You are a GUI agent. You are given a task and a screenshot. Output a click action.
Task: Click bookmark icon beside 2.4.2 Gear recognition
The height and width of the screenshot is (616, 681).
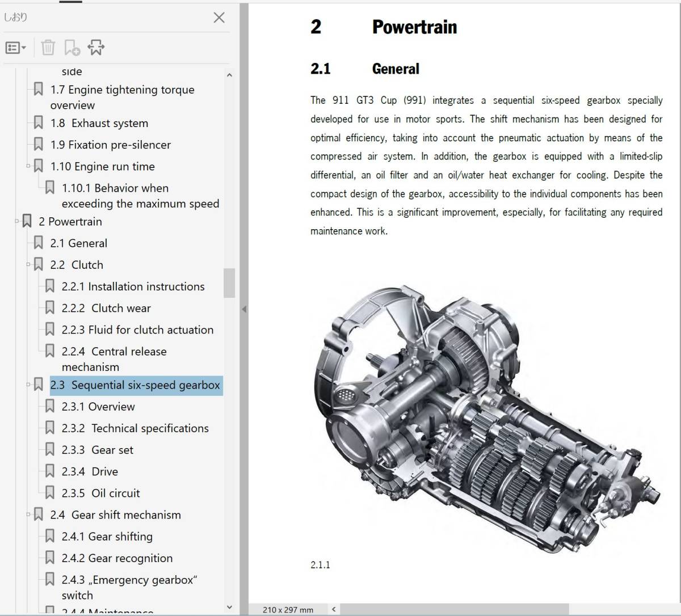tap(49, 558)
